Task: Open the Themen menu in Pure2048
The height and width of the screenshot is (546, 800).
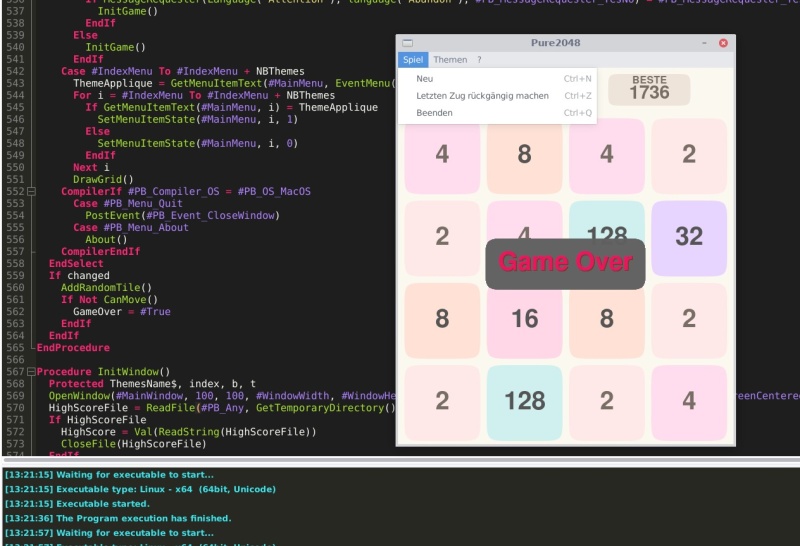Action: [450, 60]
